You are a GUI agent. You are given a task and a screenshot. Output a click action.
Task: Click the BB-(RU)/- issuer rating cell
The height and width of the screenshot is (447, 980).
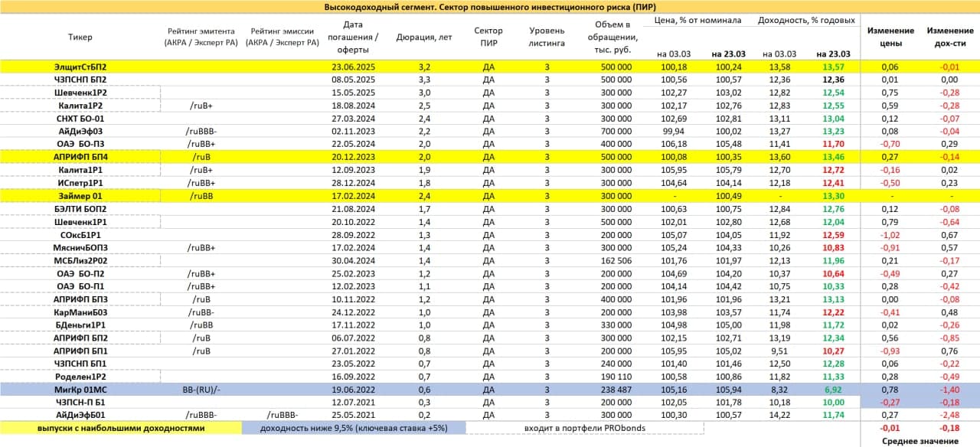click(201, 390)
